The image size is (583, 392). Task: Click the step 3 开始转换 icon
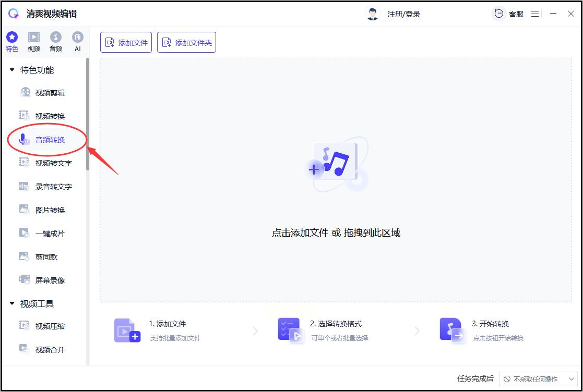452,330
